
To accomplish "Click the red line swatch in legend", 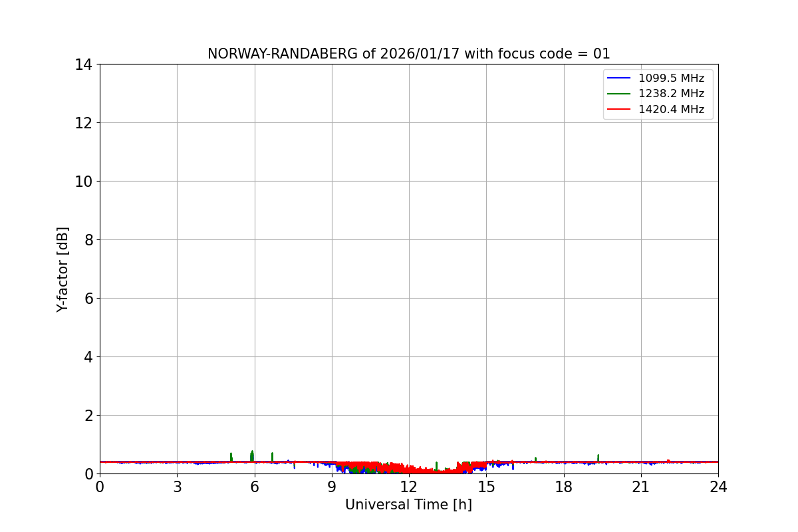I will point(619,110).
